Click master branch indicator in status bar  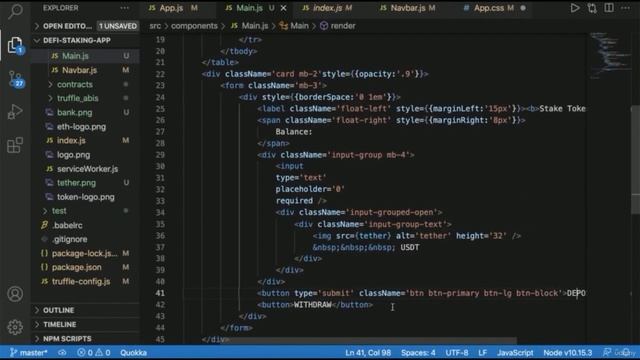point(29,353)
